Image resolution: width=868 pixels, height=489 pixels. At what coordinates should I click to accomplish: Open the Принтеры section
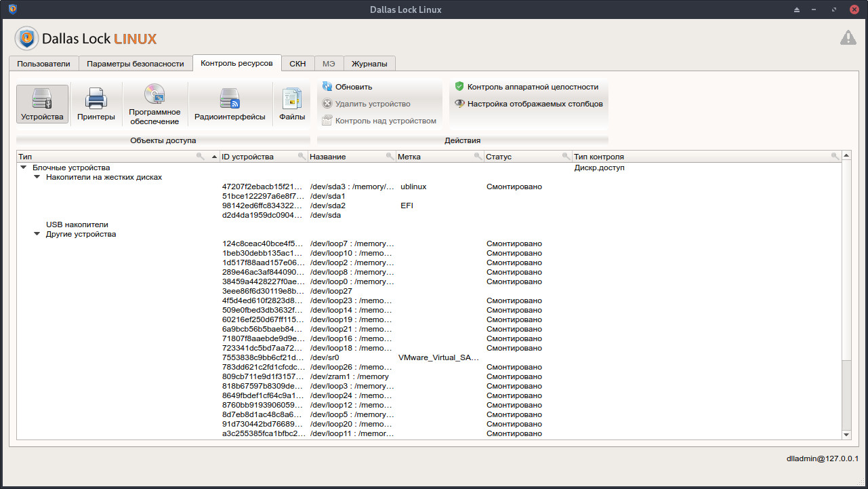coord(96,103)
